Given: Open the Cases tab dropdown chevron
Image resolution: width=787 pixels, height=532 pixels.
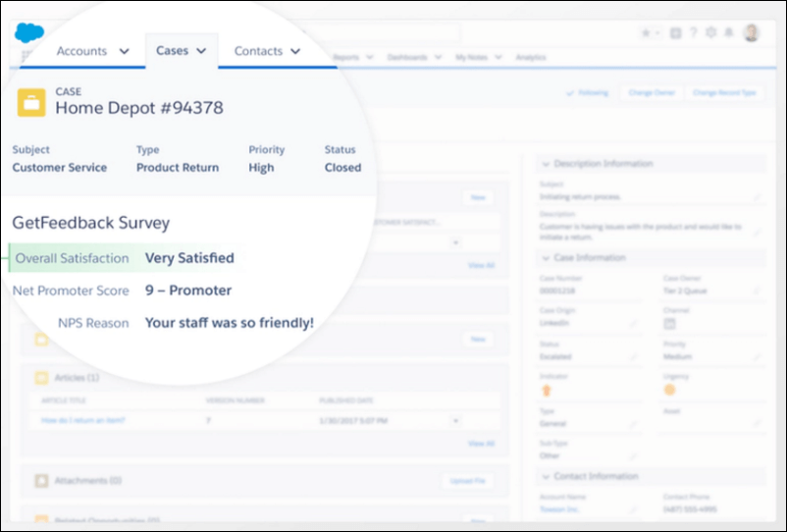Looking at the screenshot, I should (201, 51).
